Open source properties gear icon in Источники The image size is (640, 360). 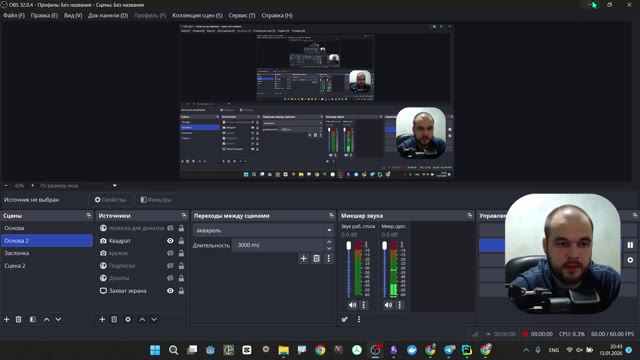tap(128, 319)
